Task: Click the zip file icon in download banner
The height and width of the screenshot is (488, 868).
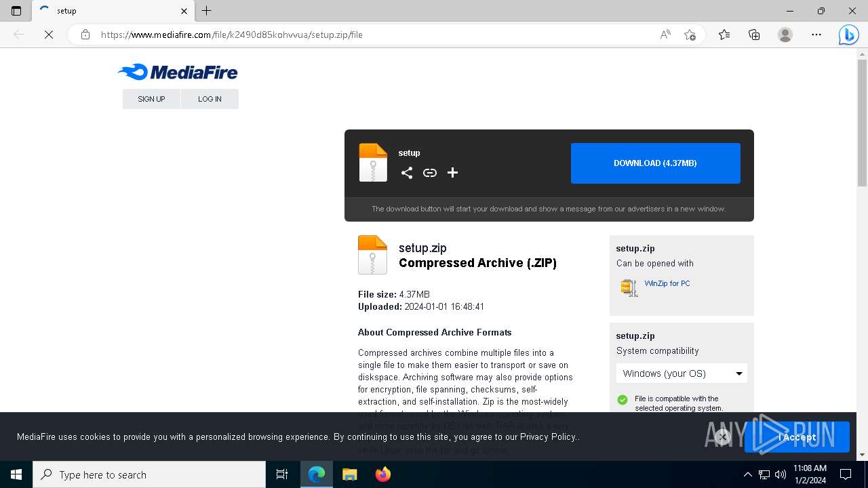Action: click(x=373, y=163)
